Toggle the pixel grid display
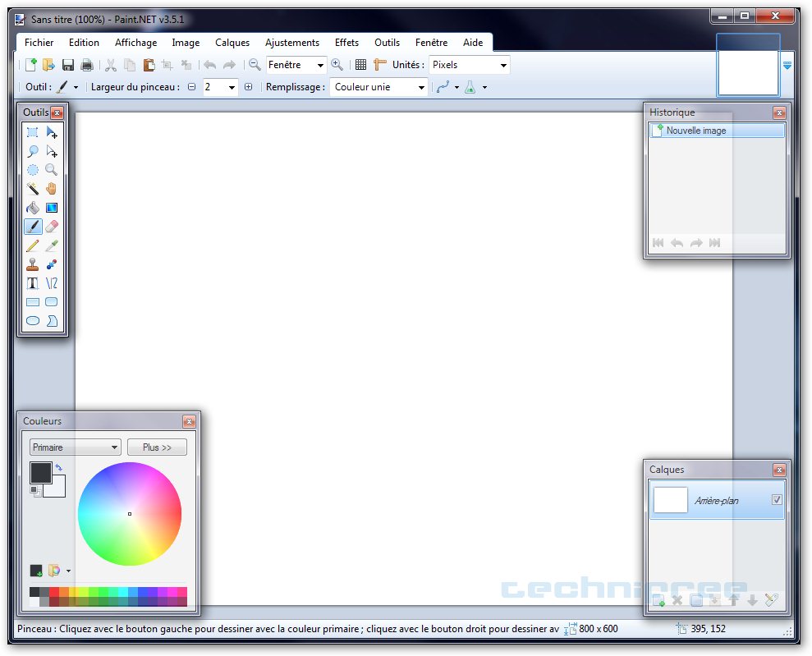The image size is (812, 656). point(360,65)
